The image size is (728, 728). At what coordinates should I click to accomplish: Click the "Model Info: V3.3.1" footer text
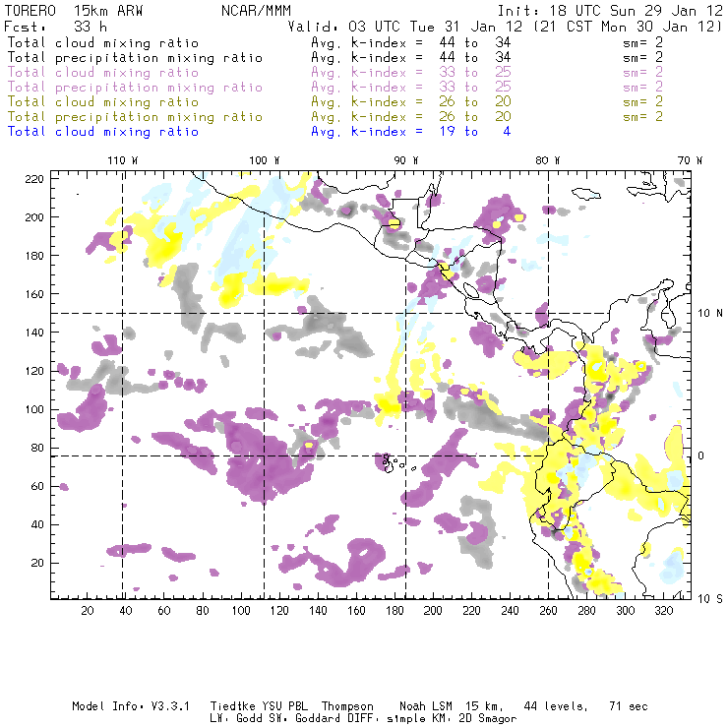(131, 706)
